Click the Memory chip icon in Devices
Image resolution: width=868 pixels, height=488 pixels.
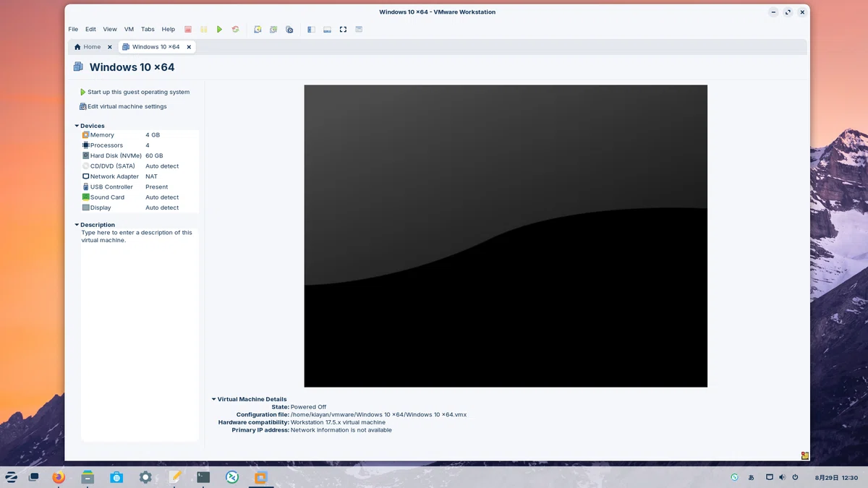(85, 135)
